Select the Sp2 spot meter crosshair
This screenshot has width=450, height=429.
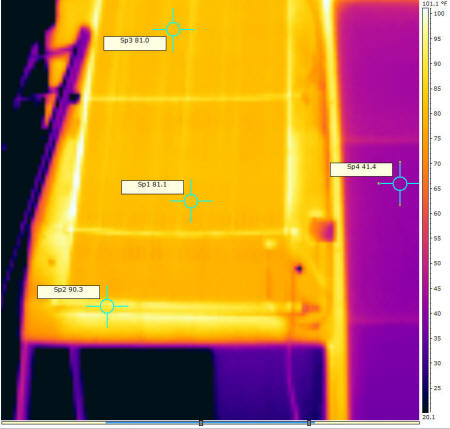point(107,306)
